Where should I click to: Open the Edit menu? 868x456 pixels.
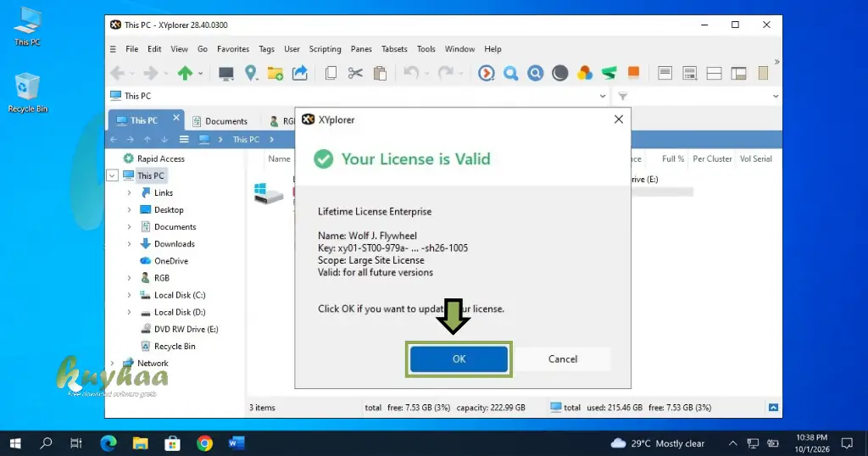[154, 48]
